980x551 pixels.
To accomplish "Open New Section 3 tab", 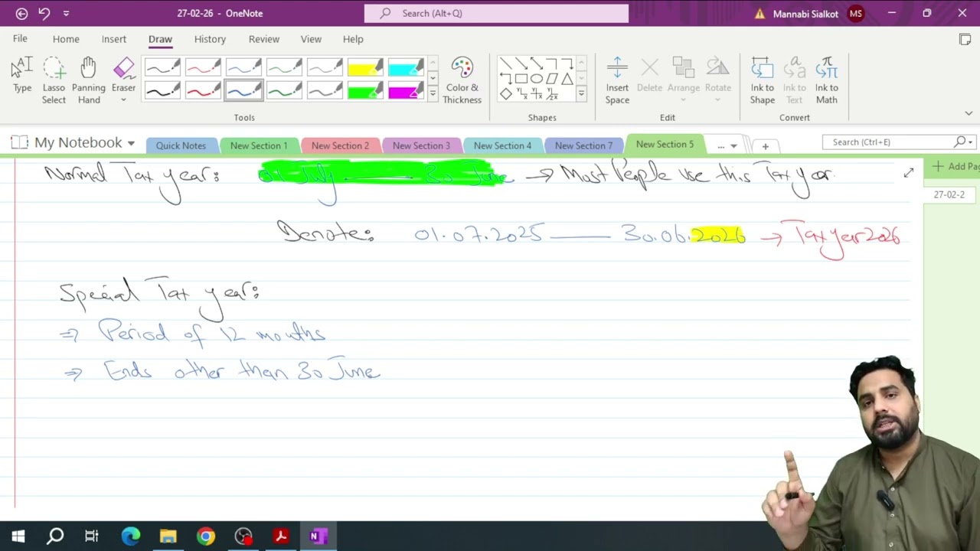I will point(421,145).
